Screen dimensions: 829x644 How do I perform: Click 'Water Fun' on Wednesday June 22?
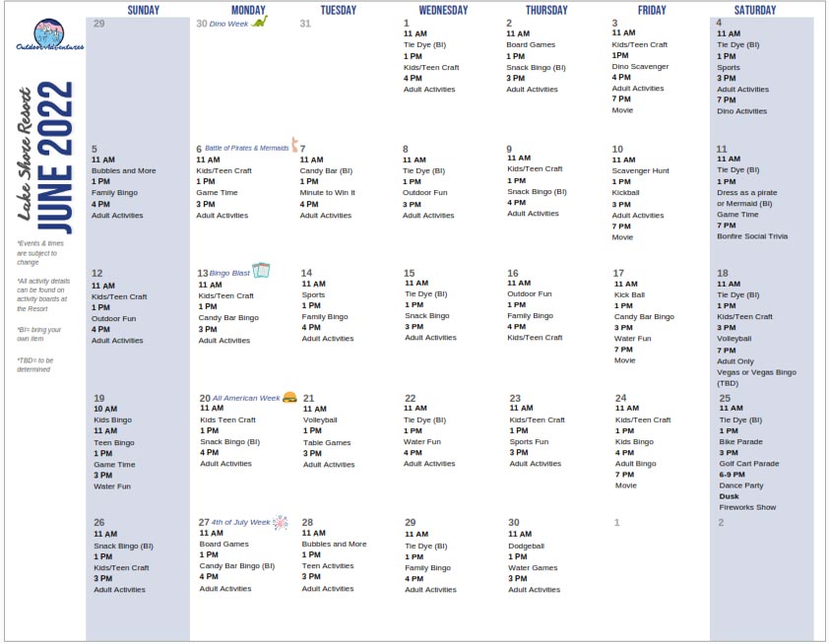(x=422, y=441)
